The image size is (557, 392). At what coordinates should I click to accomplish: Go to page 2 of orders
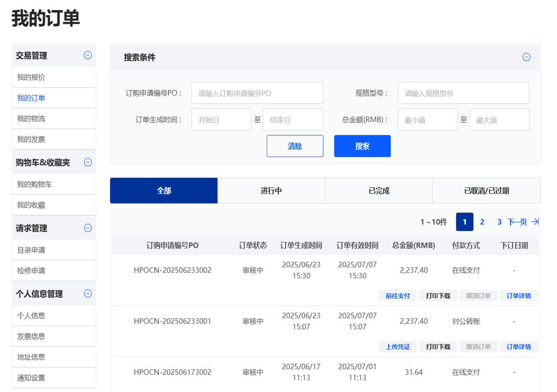(482, 222)
